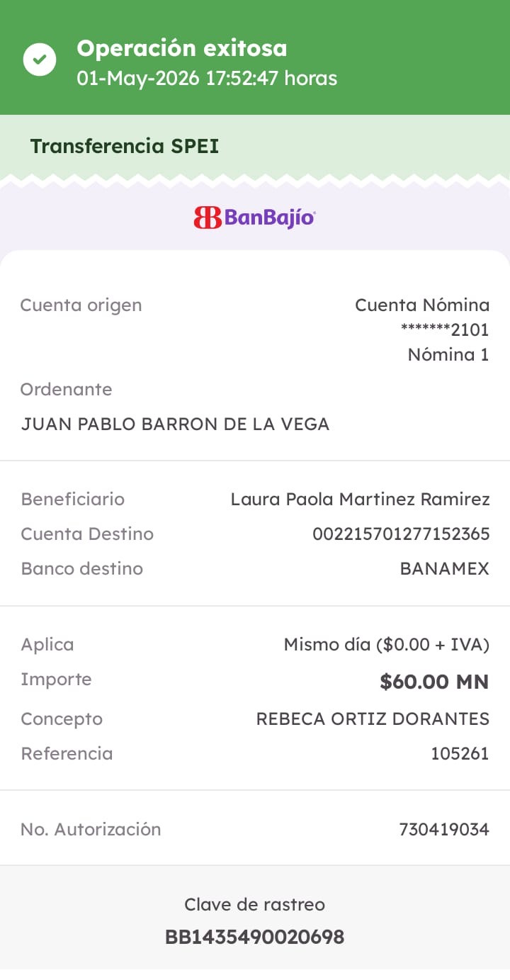Tap the Cuenta Nómina value
The width and height of the screenshot is (510, 980).
(x=422, y=305)
